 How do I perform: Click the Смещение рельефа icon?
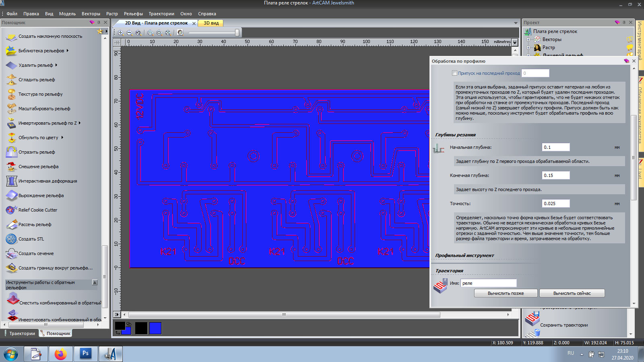[11, 167]
